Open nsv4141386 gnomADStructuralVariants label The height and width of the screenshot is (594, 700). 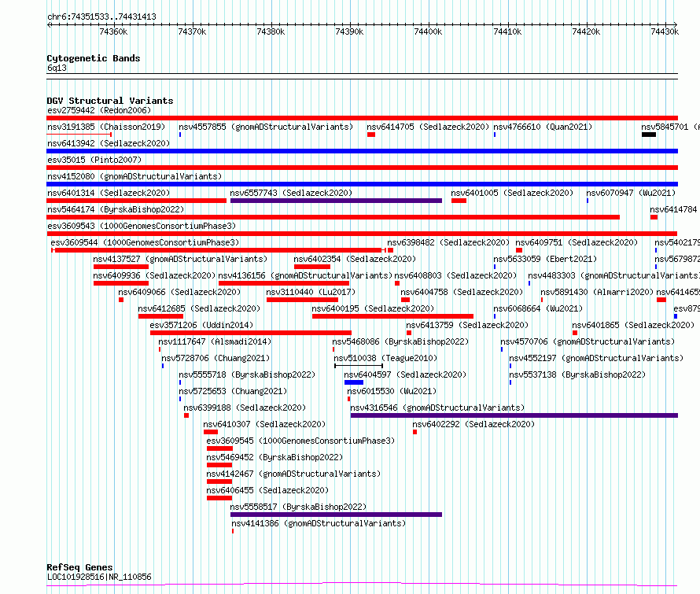tap(319, 523)
